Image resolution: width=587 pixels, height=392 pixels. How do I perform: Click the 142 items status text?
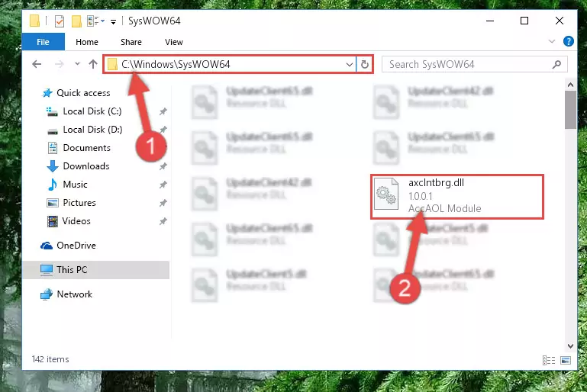[50, 359]
